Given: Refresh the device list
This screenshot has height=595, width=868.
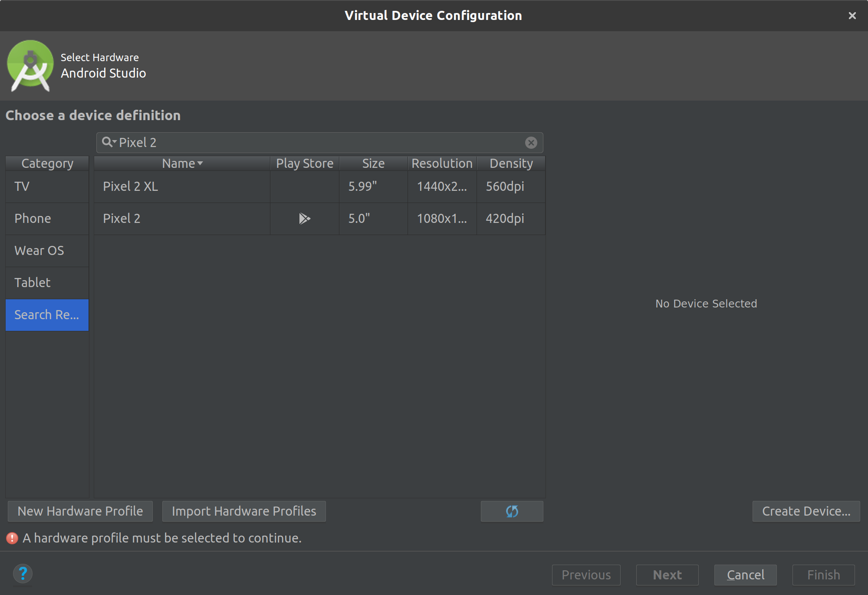Looking at the screenshot, I should coord(512,511).
